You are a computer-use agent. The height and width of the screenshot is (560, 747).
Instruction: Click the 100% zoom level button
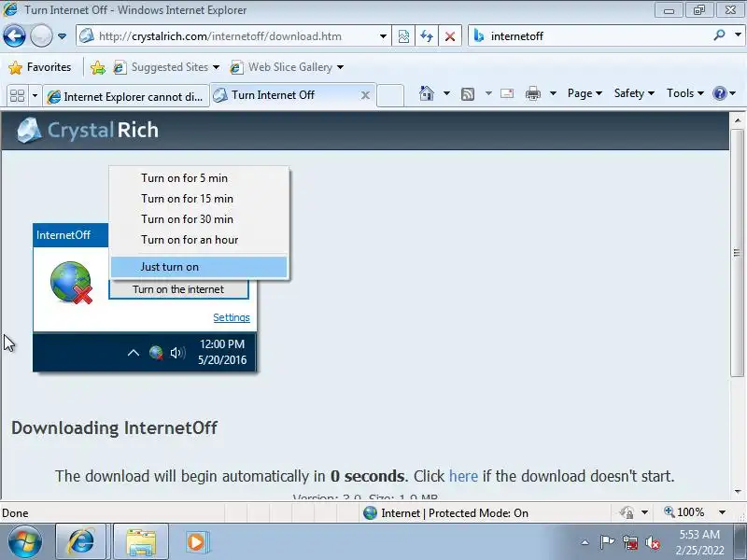684,512
